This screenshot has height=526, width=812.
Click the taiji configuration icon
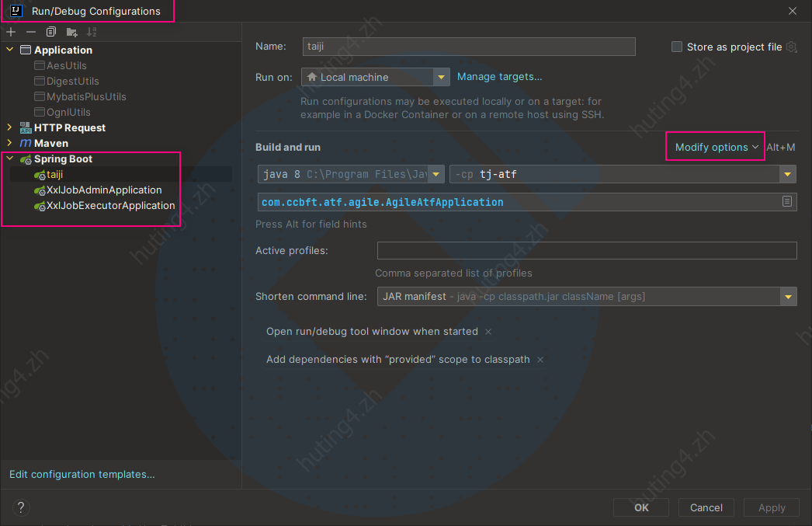(x=40, y=175)
